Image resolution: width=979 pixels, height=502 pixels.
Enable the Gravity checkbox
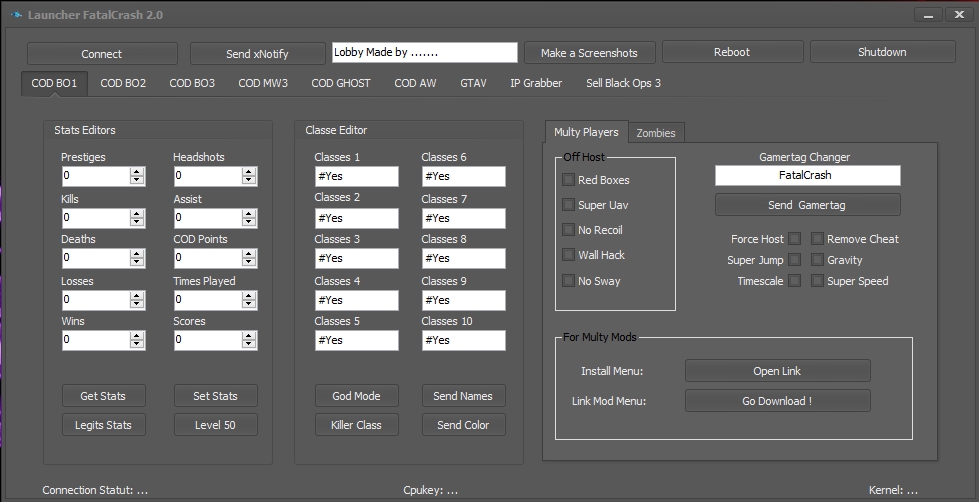817,260
